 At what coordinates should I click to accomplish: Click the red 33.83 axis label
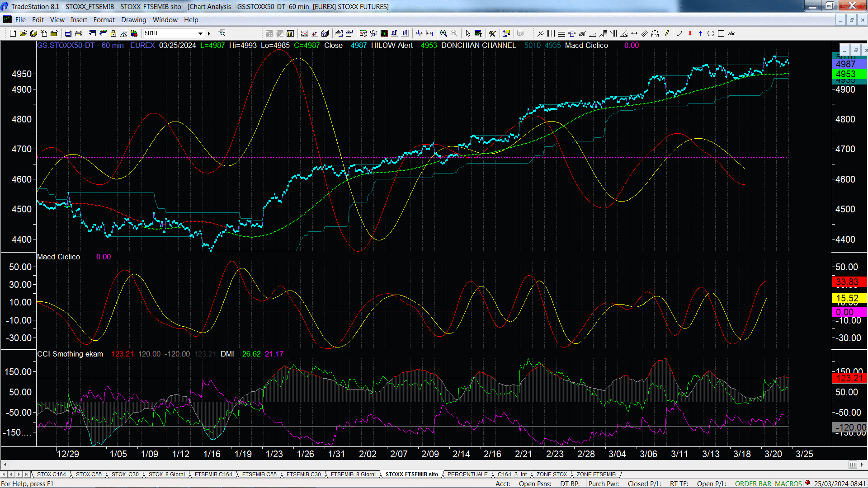[x=849, y=282]
